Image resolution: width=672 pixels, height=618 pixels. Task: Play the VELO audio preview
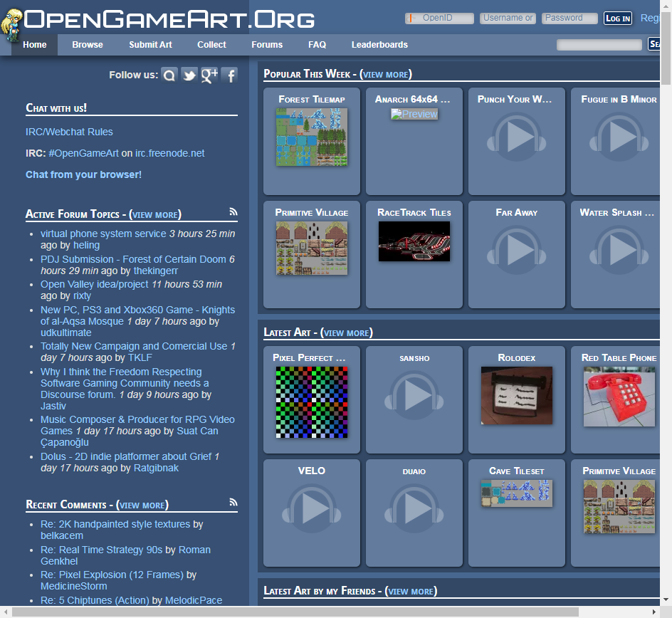[x=312, y=509]
